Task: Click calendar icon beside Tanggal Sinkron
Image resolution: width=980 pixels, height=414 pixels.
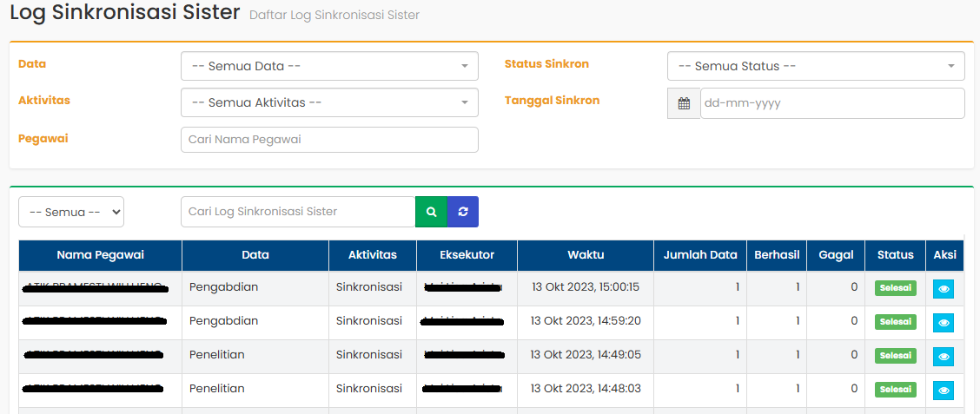Action: [684, 103]
